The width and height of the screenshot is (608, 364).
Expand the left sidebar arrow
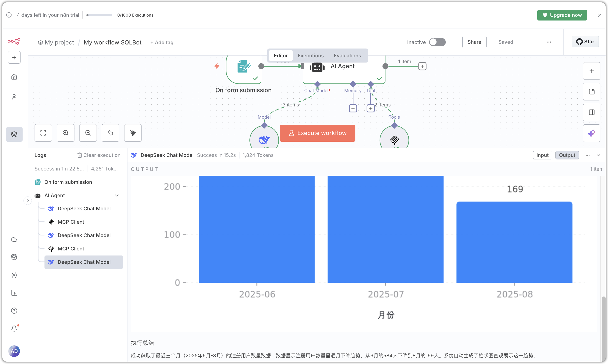point(28,201)
